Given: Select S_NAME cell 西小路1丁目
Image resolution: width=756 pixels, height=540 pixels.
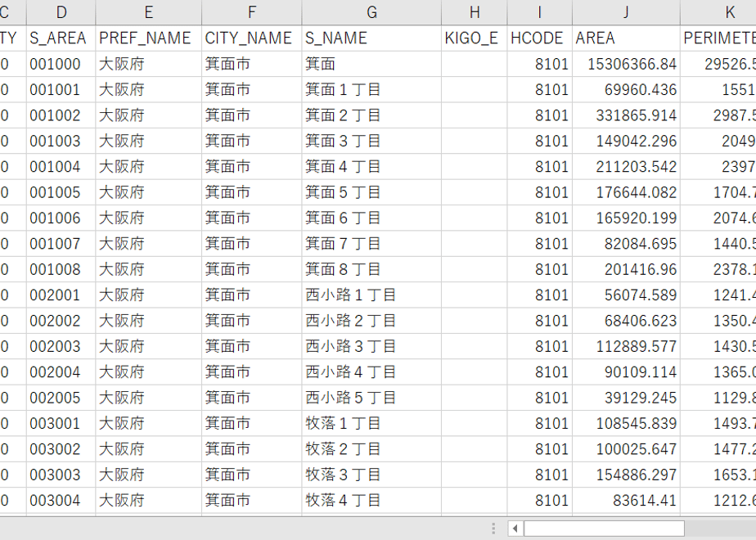Looking at the screenshot, I should [371, 295].
